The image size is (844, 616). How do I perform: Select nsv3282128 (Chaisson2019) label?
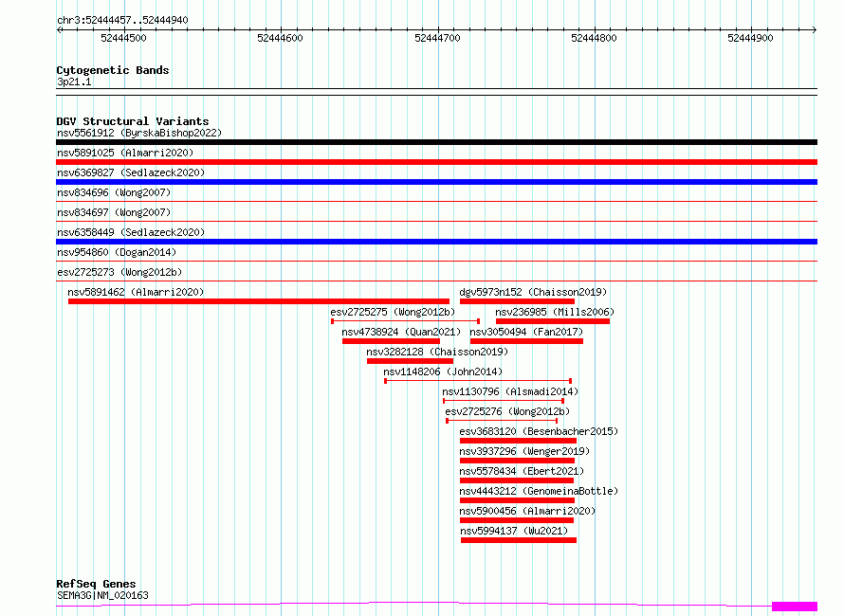point(437,352)
